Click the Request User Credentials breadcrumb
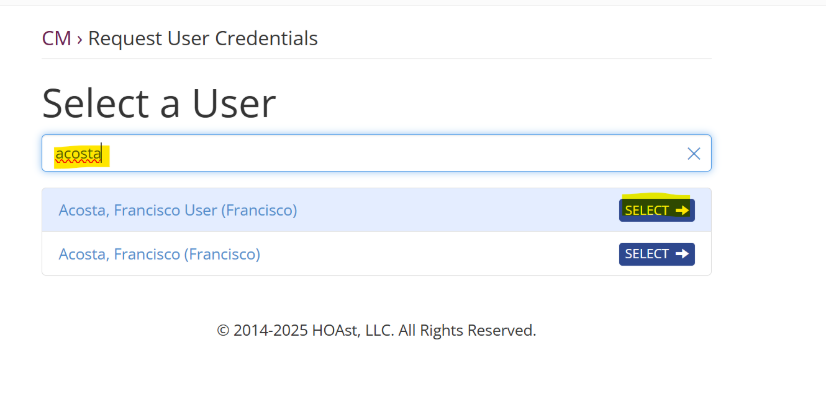Screen dimensions: 826x405 (x=203, y=39)
